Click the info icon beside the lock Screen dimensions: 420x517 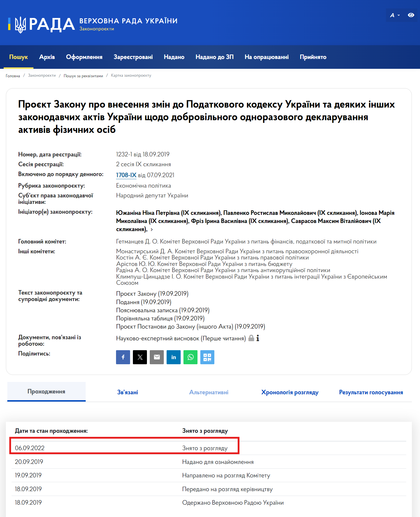pos(258,338)
